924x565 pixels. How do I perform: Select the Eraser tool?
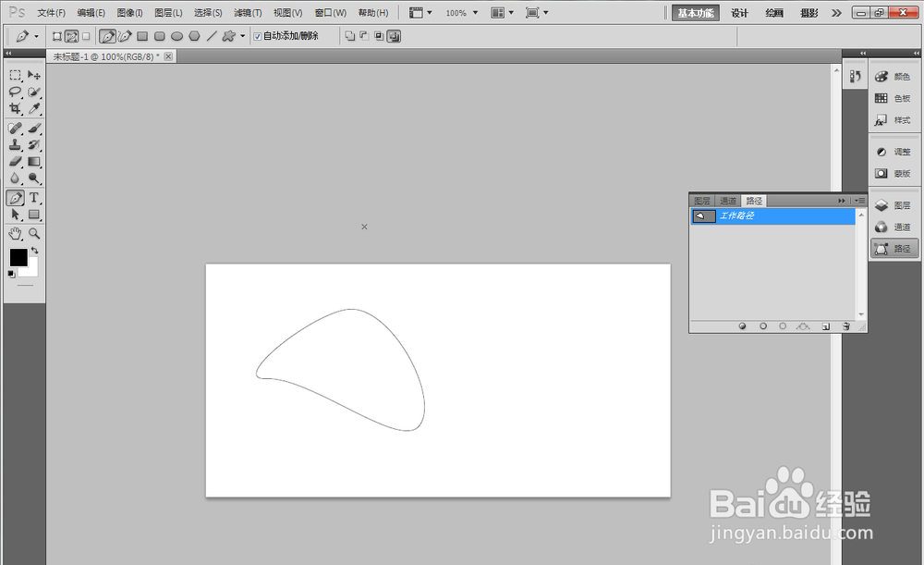click(16, 162)
